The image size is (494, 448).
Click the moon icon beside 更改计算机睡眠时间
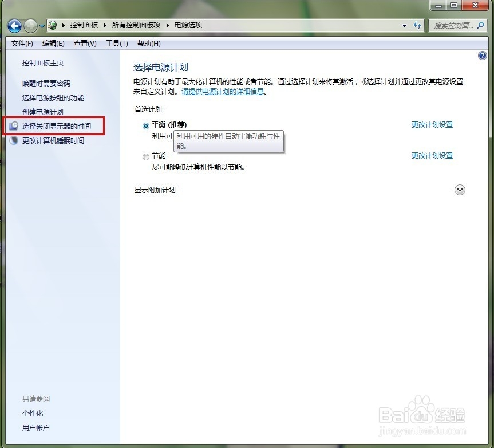point(14,140)
